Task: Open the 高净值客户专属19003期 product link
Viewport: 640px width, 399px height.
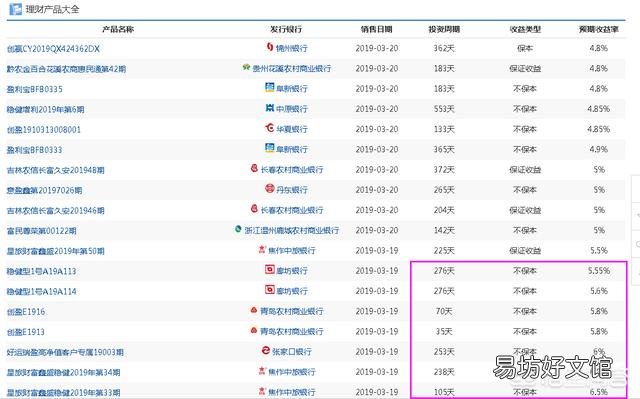Action: [x=65, y=352]
